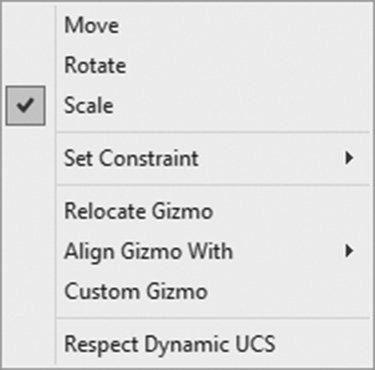Click the arrow icon next to Set Constraint

(x=349, y=158)
